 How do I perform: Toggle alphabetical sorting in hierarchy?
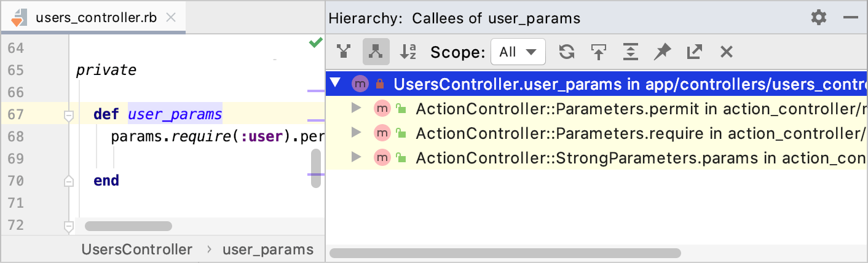(x=408, y=52)
